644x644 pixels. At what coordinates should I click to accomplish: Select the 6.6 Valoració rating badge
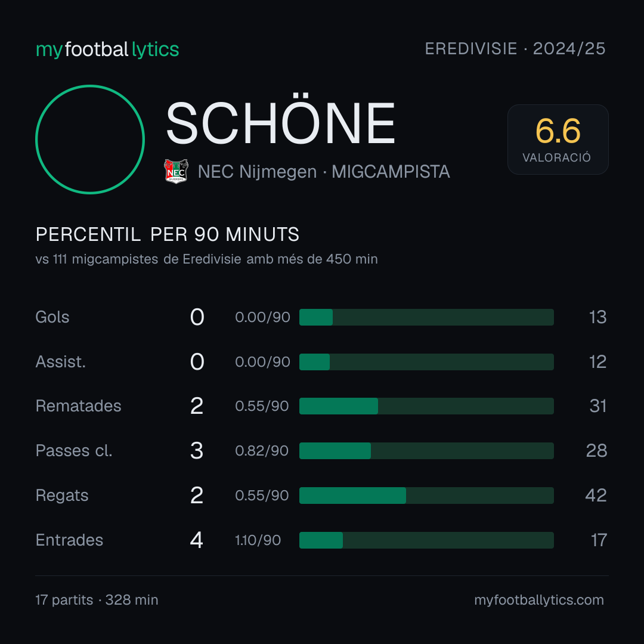pos(558,139)
